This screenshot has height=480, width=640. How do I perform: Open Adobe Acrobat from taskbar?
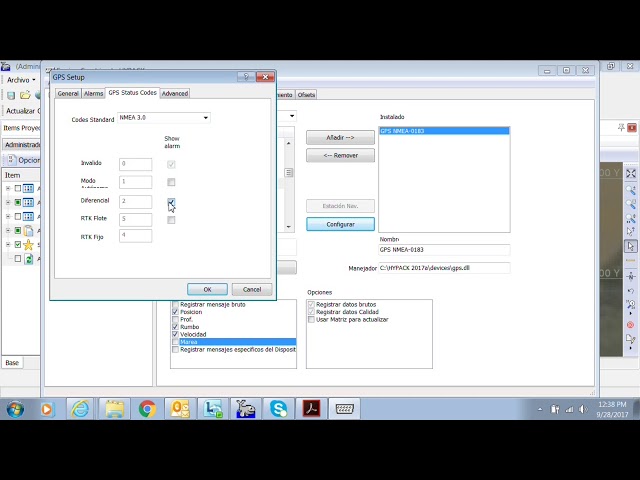point(311,409)
